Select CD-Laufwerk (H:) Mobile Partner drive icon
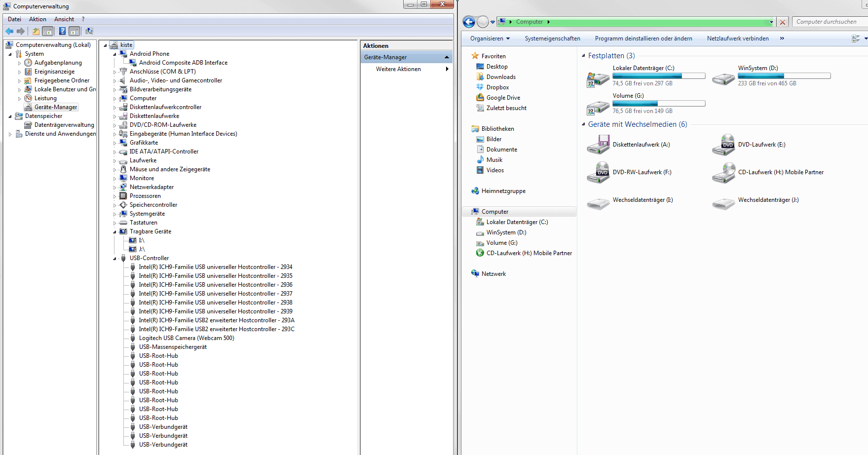Viewport: 868px width, 455px height. [723, 173]
